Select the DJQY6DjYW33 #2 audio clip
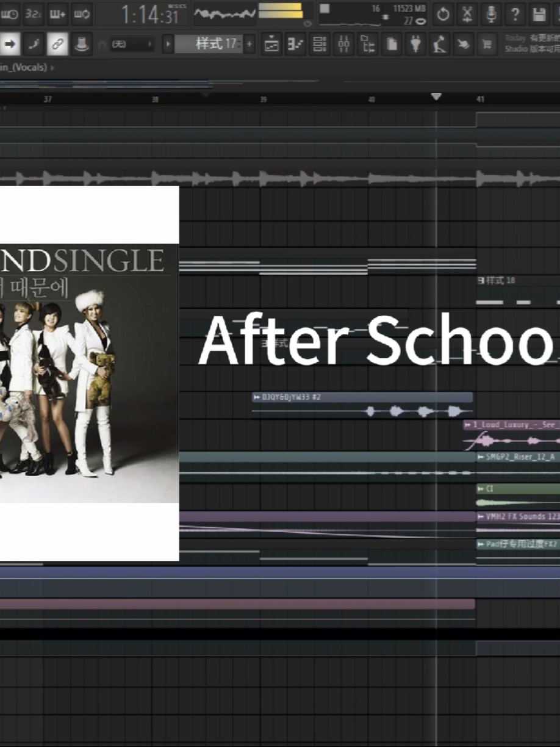Viewport: 560px width, 747px height. click(362, 405)
